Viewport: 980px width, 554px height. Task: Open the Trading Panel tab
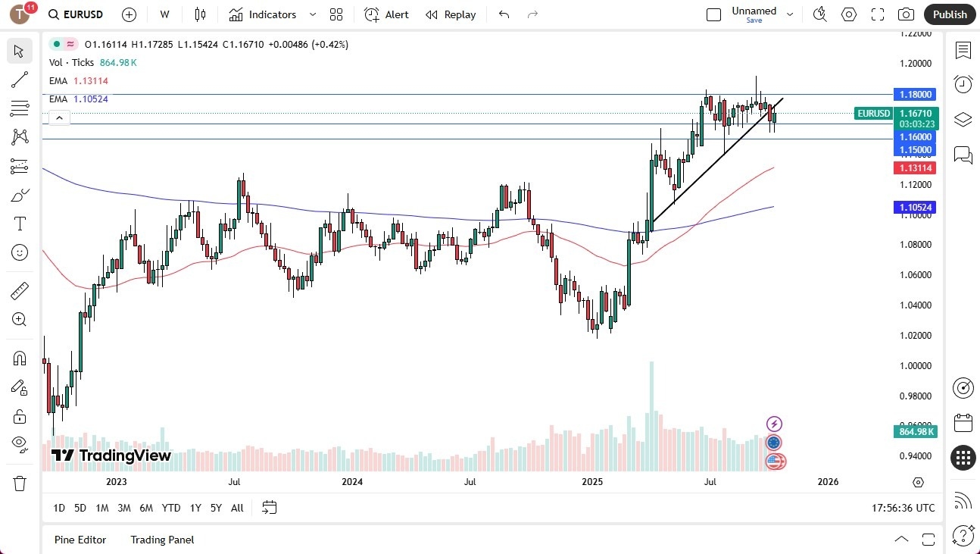pos(161,540)
